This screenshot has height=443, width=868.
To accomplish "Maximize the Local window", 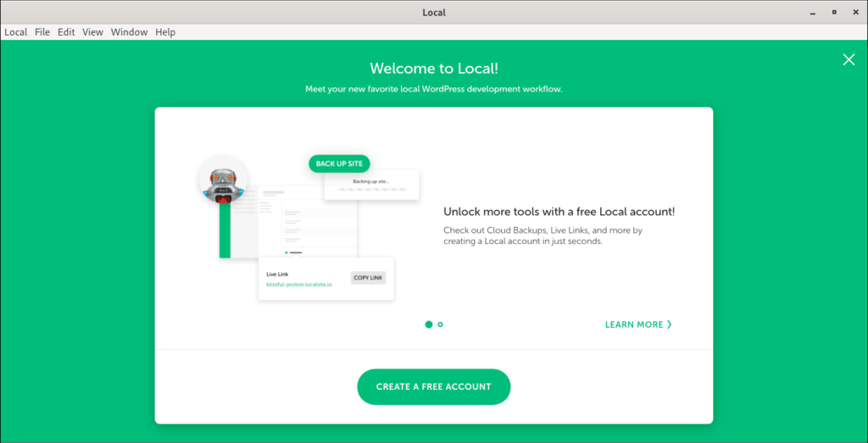I will tap(834, 12).
